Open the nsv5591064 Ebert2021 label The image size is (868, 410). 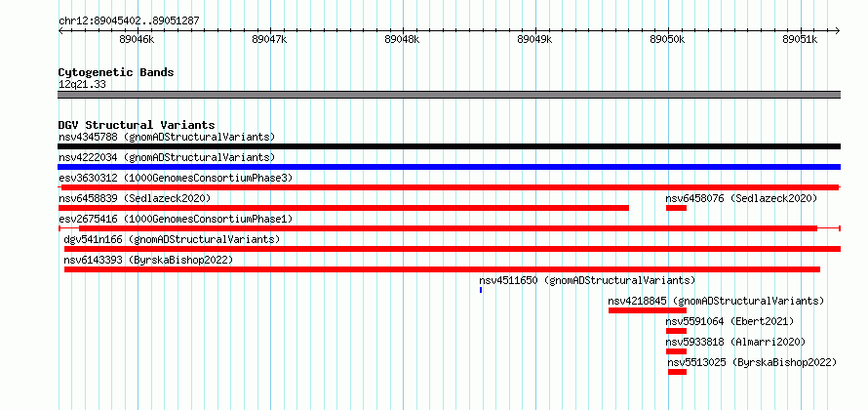[730, 321]
